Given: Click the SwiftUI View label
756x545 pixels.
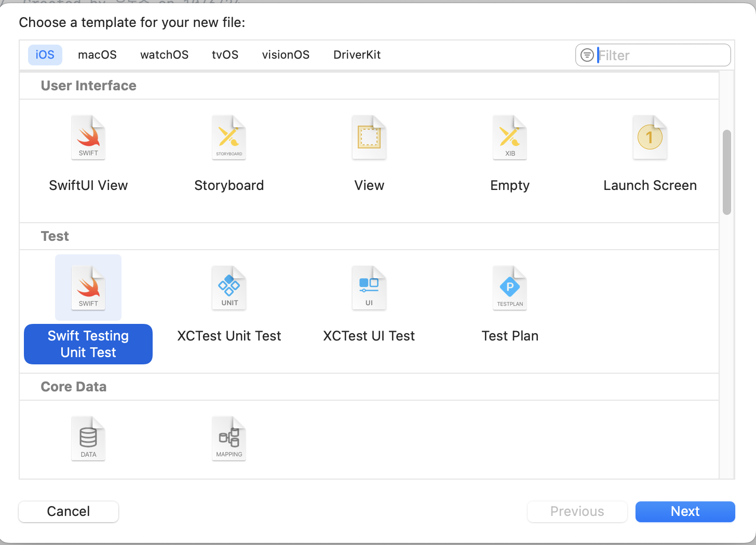Looking at the screenshot, I should 88,185.
